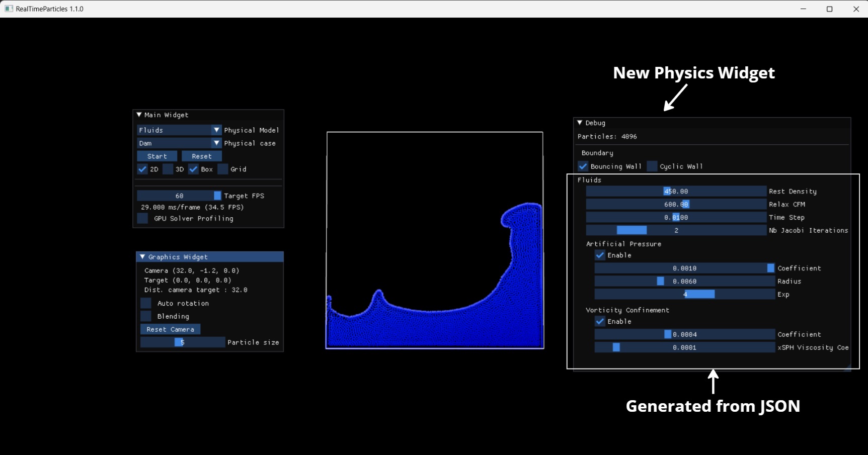Image resolution: width=868 pixels, height=455 pixels.
Task: Enable the Grid checkbox
Action: point(223,169)
